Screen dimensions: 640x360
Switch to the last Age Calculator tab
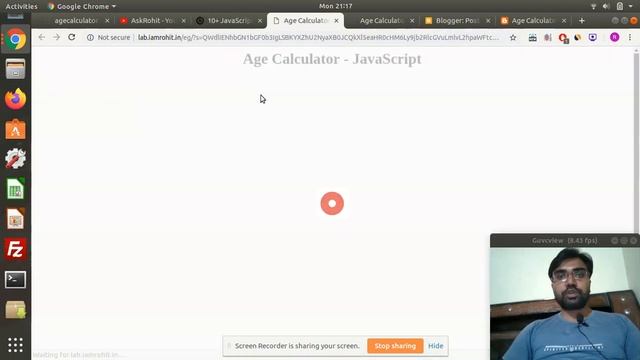[533, 20]
